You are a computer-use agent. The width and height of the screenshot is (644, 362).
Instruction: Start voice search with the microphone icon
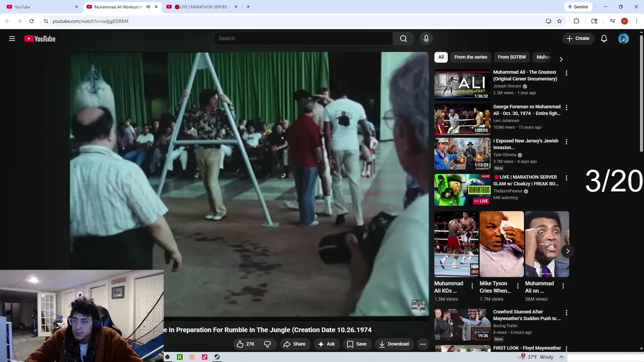coord(426,39)
